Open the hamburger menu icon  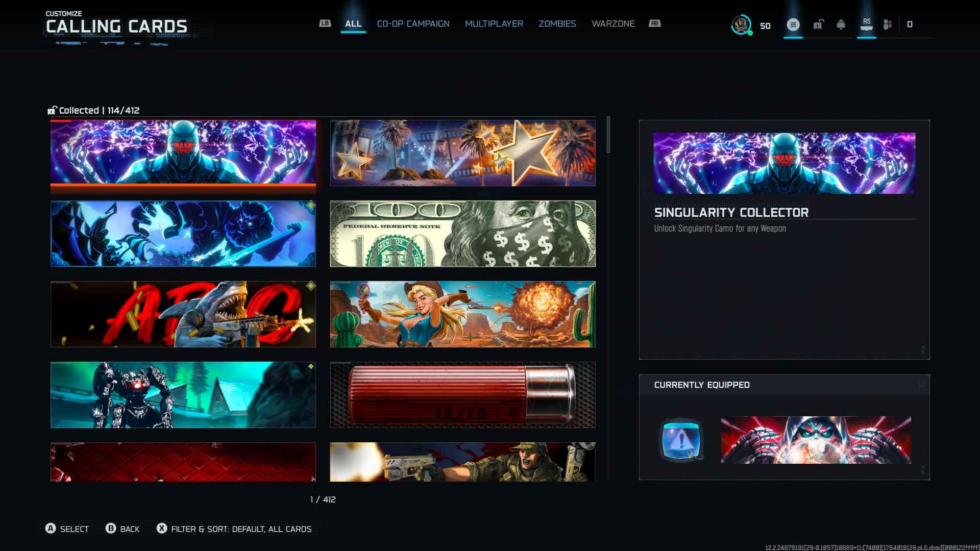[x=793, y=24]
